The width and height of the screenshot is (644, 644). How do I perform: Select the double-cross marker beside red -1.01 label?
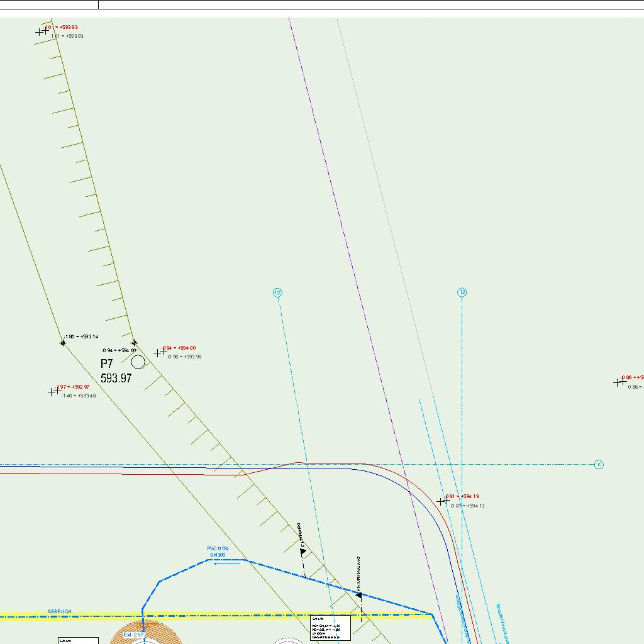[42, 31]
